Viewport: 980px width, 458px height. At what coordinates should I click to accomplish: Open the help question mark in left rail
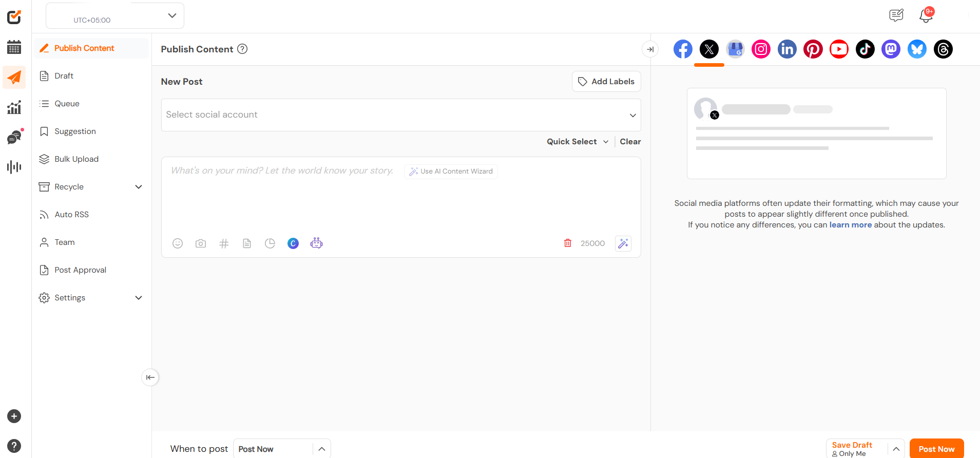(14, 446)
